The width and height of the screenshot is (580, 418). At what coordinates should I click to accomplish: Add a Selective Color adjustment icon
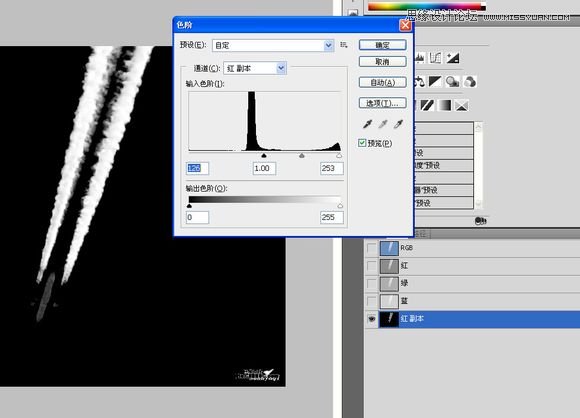tap(462, 105)
